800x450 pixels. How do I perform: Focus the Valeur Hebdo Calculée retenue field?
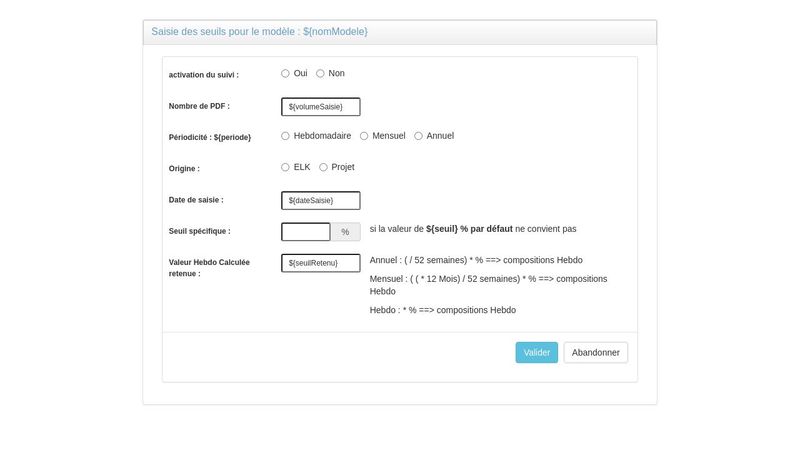[320, 263]
